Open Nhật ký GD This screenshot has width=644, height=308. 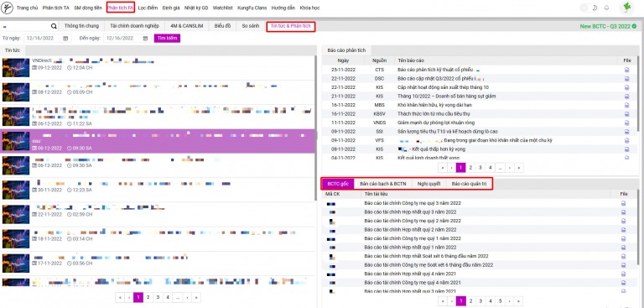[x=196, y=8]
